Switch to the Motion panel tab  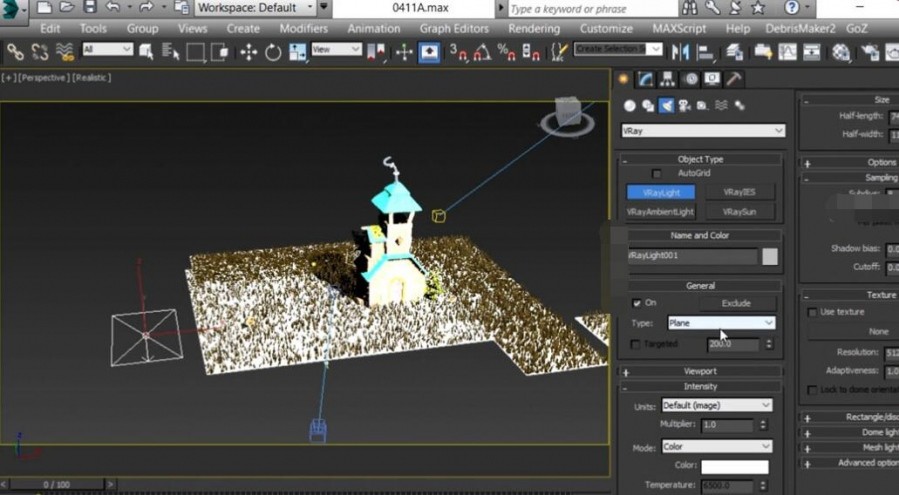(x=690, y=79)
